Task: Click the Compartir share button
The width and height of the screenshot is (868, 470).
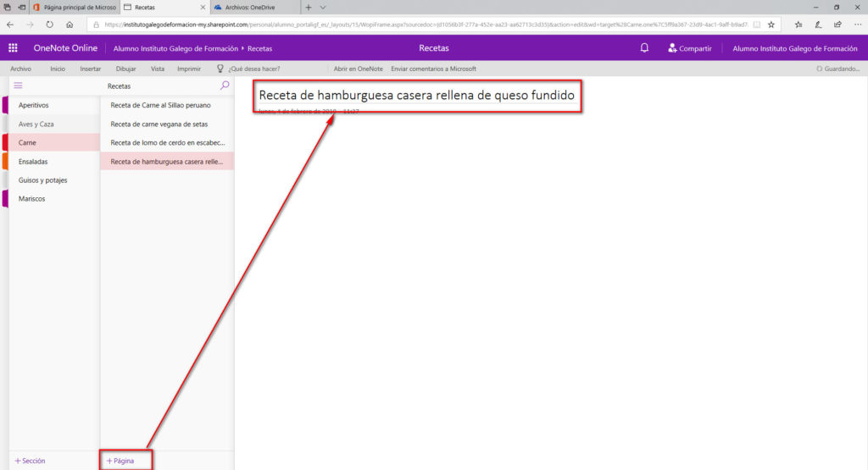Action: [689, 48]
